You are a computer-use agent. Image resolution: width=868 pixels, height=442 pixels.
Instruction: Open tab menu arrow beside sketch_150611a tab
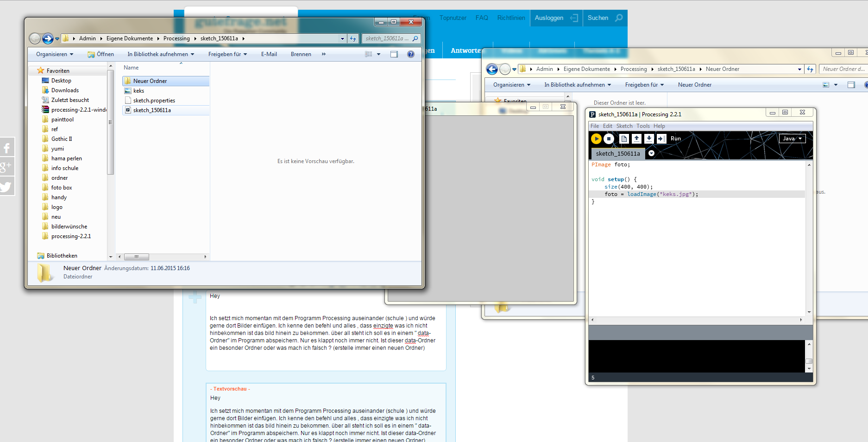click(x=651, y=153)
